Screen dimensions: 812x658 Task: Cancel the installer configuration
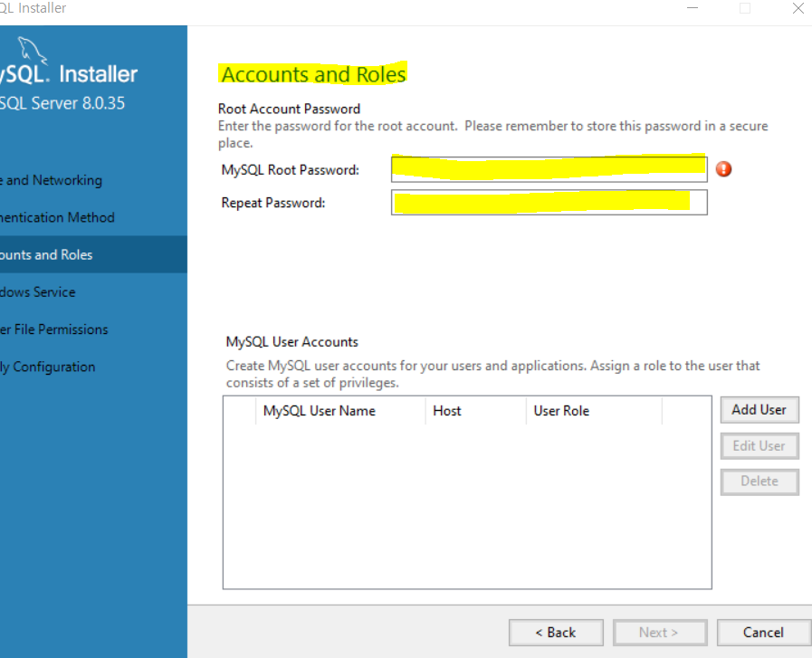pos(763,632)
